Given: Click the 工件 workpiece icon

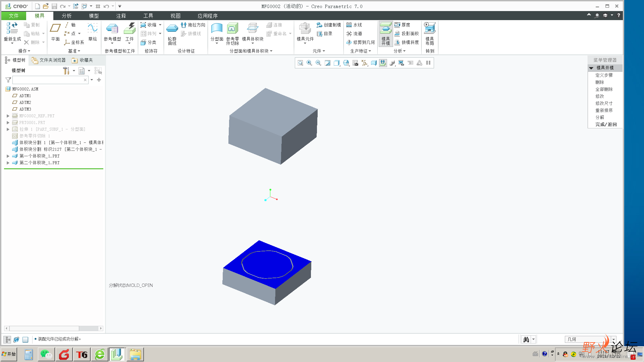Looking at the screenshot, I should [129, 33].
